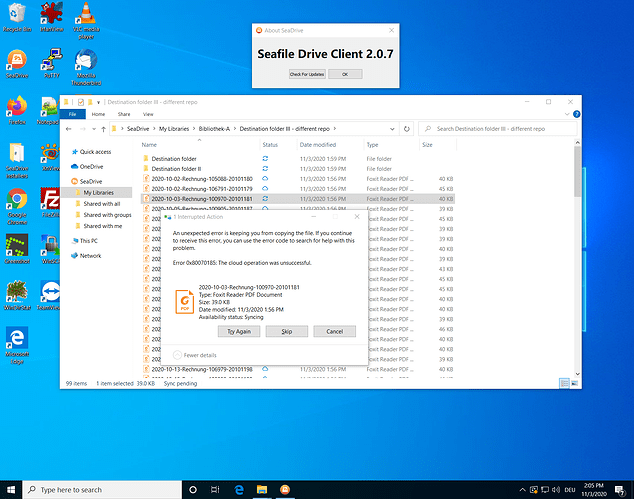Go up one folder level in Explorer
Viewport: 634px width, 499px height.
[x=104, y=129]
